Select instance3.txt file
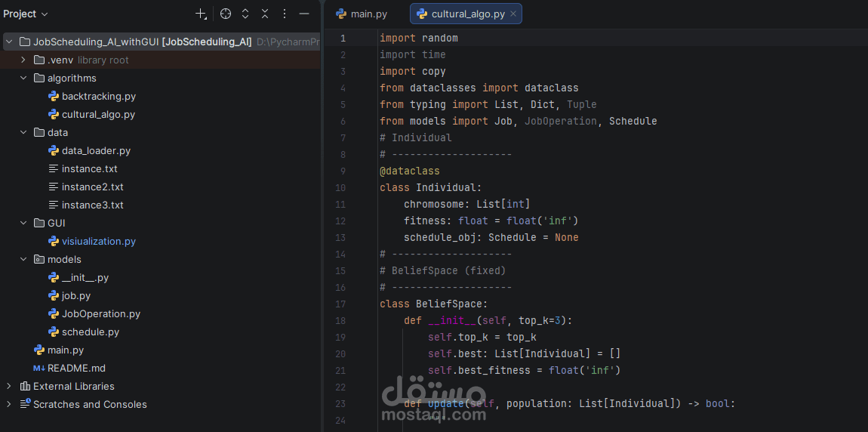The width and height of the screenshot is (868, 432). 92,205
